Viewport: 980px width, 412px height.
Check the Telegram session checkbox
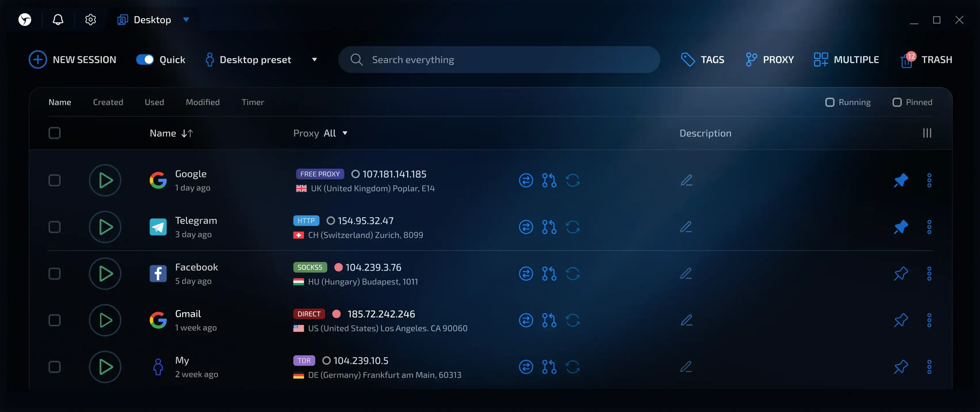tap(54, 227)
